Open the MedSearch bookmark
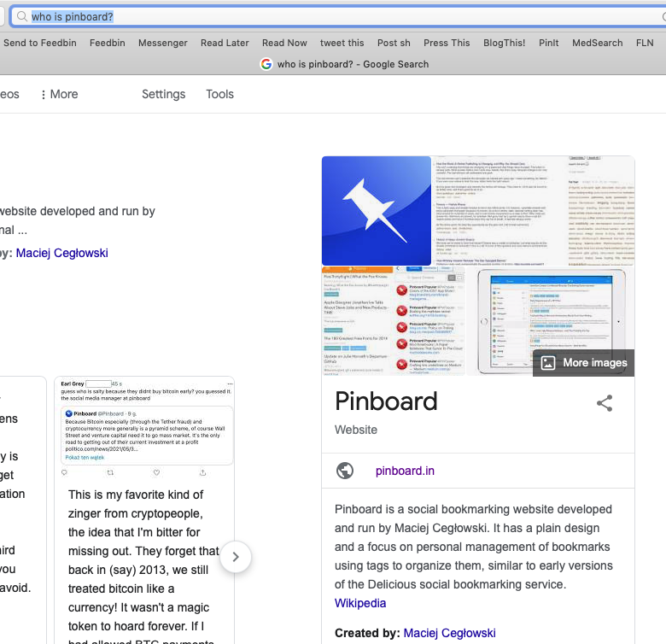 pos(597,43)
